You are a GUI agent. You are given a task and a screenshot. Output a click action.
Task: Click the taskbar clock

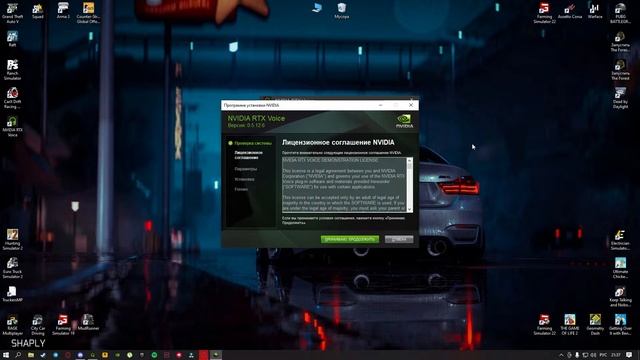(616, 355)
